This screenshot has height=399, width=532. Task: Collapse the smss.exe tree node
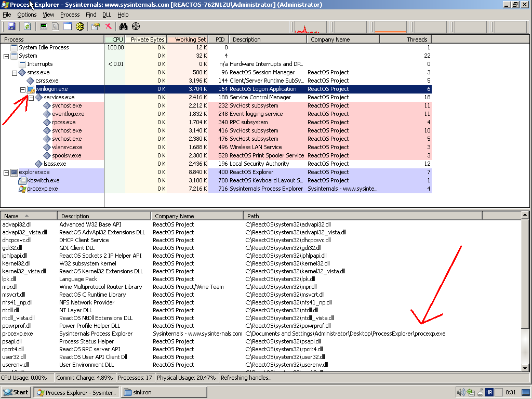(x=15, y=73)
